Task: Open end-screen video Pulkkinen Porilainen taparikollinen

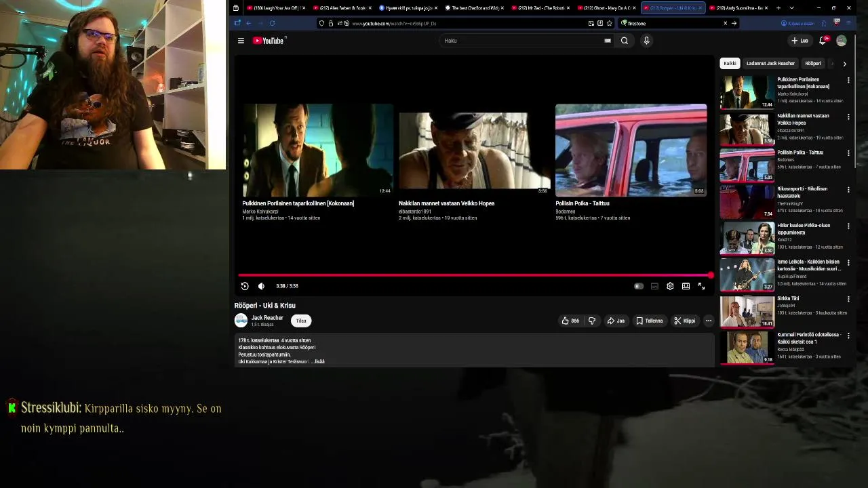Action: (x=317, y=150)
